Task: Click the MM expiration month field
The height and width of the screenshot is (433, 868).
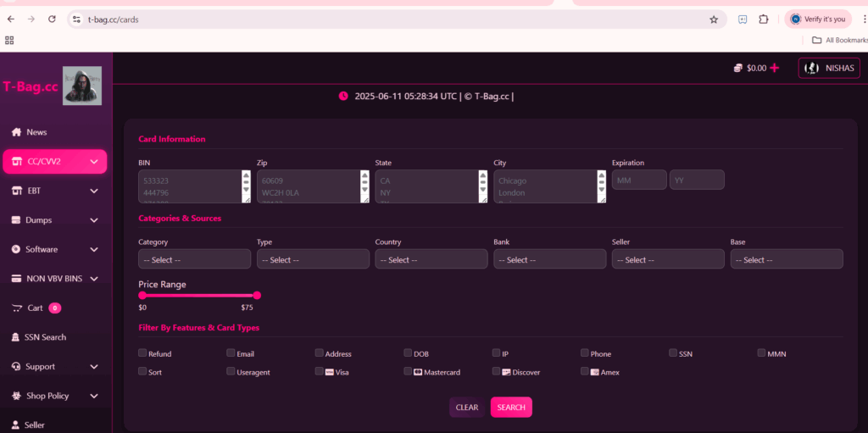Action: (x=639, y=180)
